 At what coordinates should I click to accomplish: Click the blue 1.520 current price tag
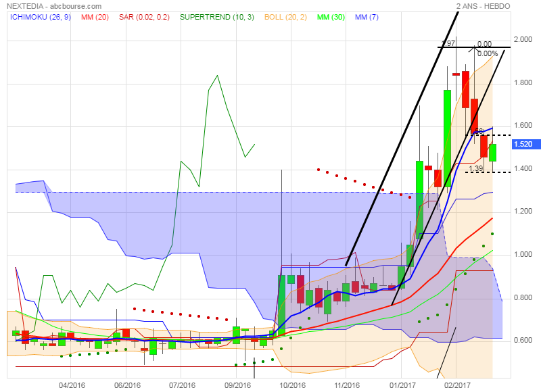526,144
